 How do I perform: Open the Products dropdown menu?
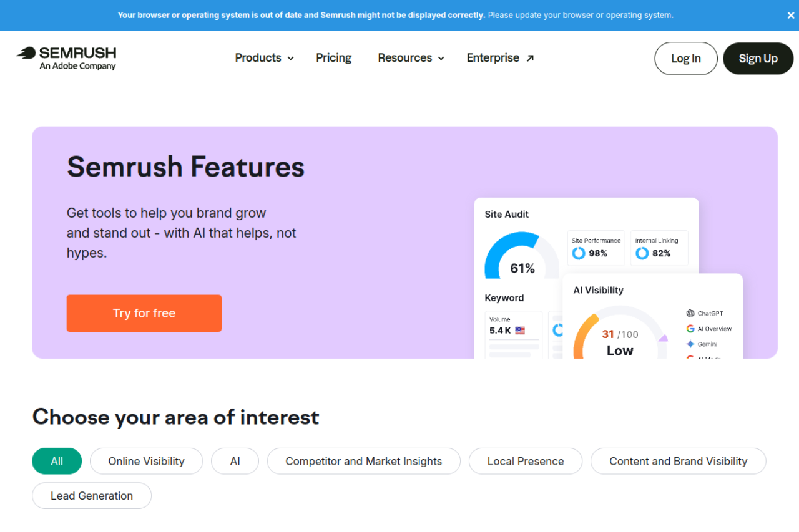click(264, 58)
